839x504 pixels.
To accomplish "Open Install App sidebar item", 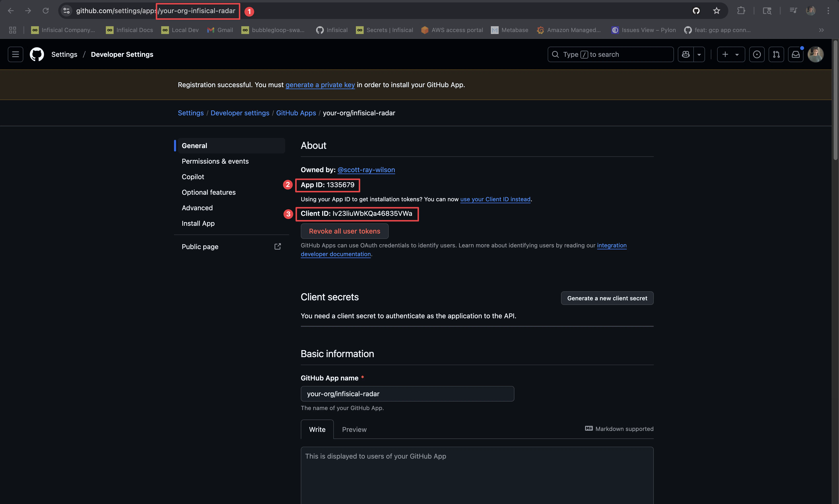I will [x=231, y=223].
